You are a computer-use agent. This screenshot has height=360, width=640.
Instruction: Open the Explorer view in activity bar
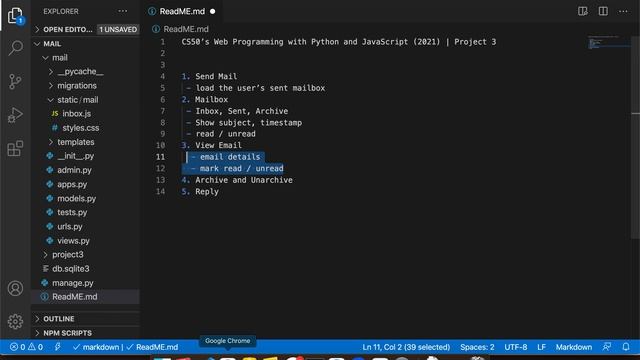coord(15,16)
